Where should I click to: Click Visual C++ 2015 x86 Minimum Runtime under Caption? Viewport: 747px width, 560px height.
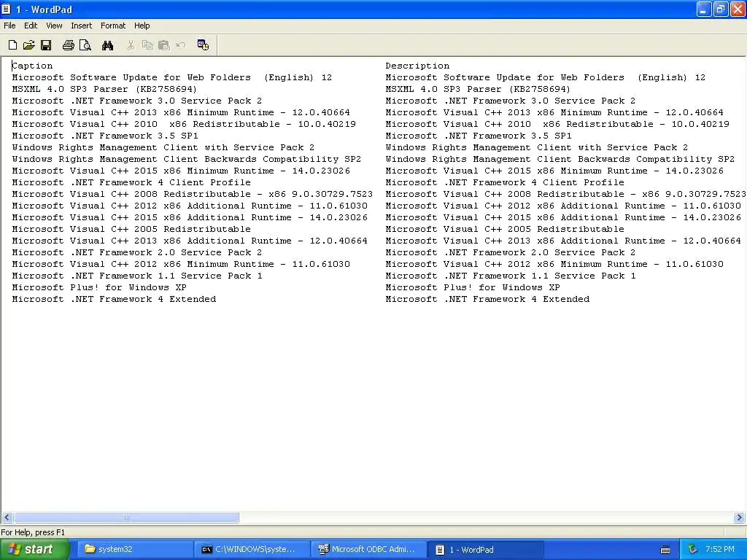tap(181, 171)
